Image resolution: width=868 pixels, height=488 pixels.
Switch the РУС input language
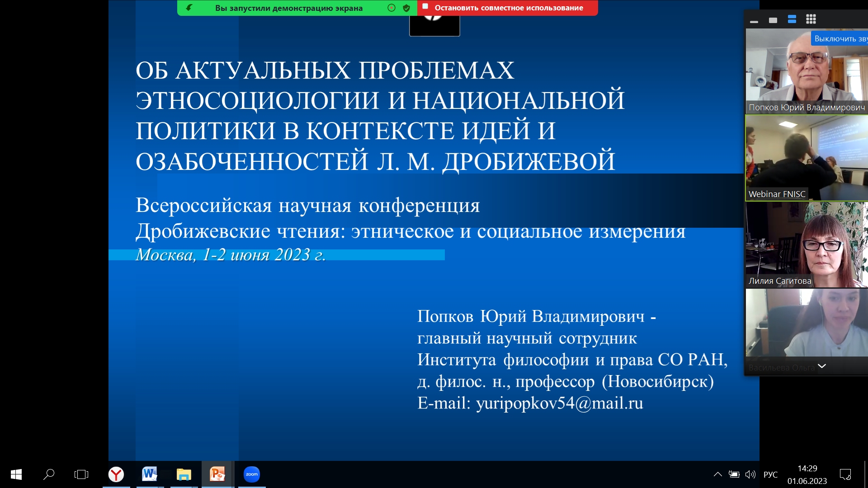(x=770, y=474)
